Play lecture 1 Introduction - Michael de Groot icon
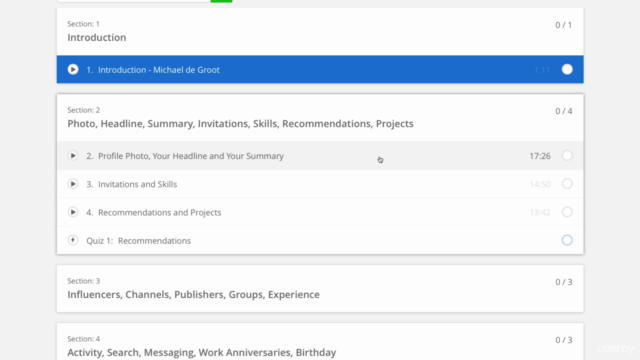 73,69
